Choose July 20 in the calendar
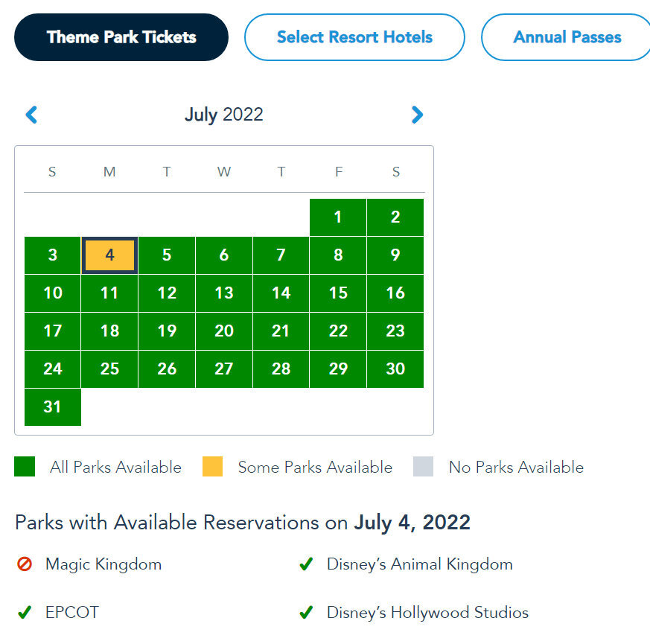This screenshot has height=644, width=650. tap(224, 331)
